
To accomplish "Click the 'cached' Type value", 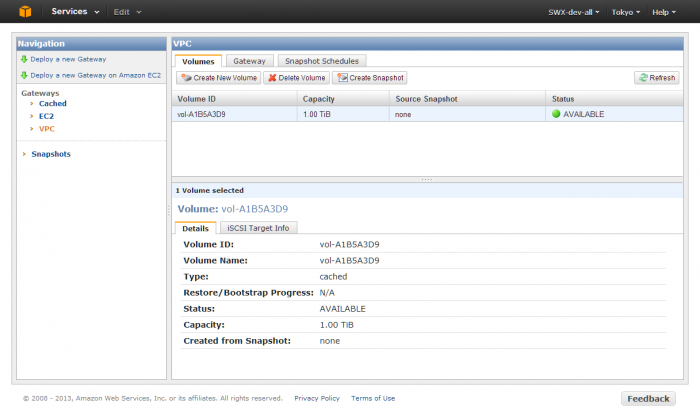I will 333,277.
